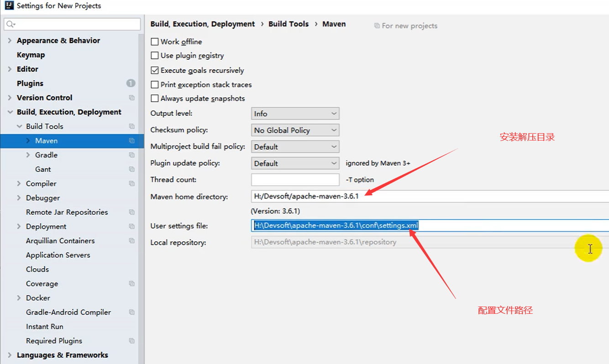609x364 pixels.
Task: Open the Output level dropdown
Action: pos(295,114)
